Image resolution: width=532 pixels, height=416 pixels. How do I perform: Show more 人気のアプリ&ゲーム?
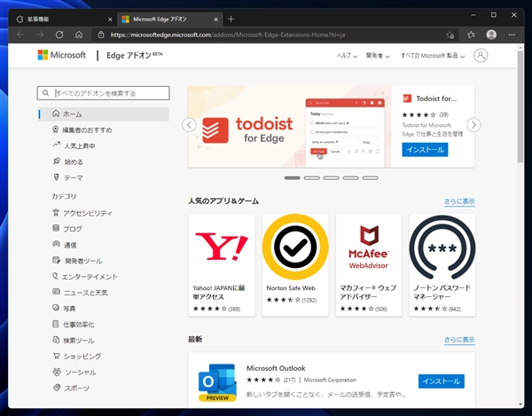pos(459,201)
